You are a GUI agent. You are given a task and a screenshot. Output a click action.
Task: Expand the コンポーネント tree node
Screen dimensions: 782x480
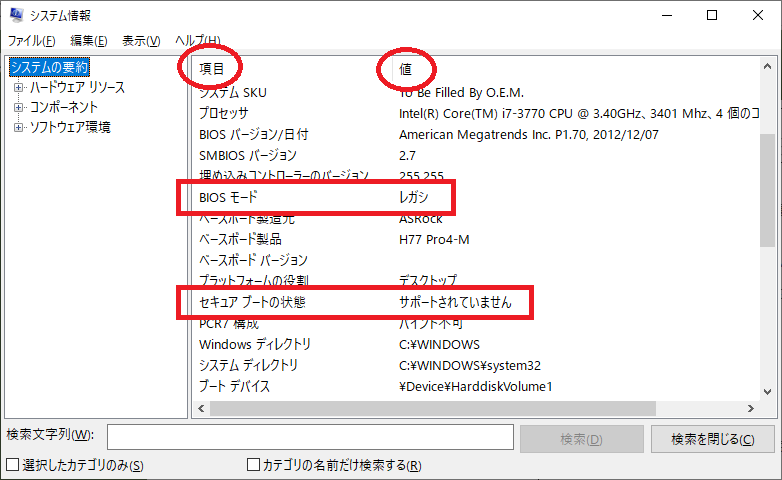click(18, 108)
